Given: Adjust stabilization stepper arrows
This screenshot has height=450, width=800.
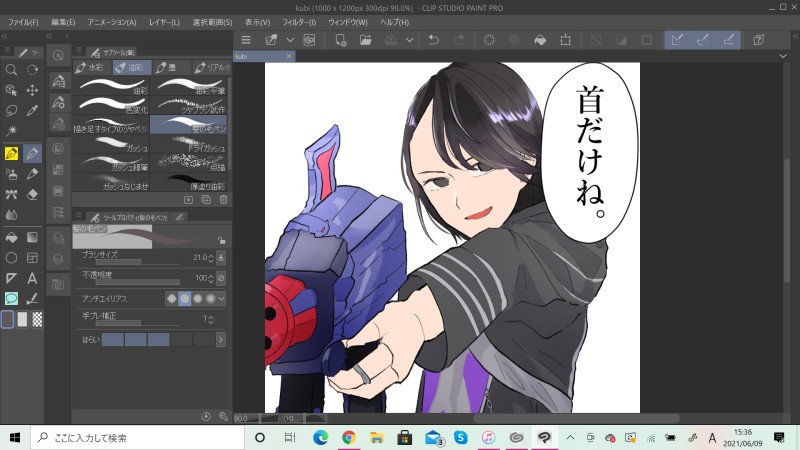Looking at the screenshot, I should [211, 319].
